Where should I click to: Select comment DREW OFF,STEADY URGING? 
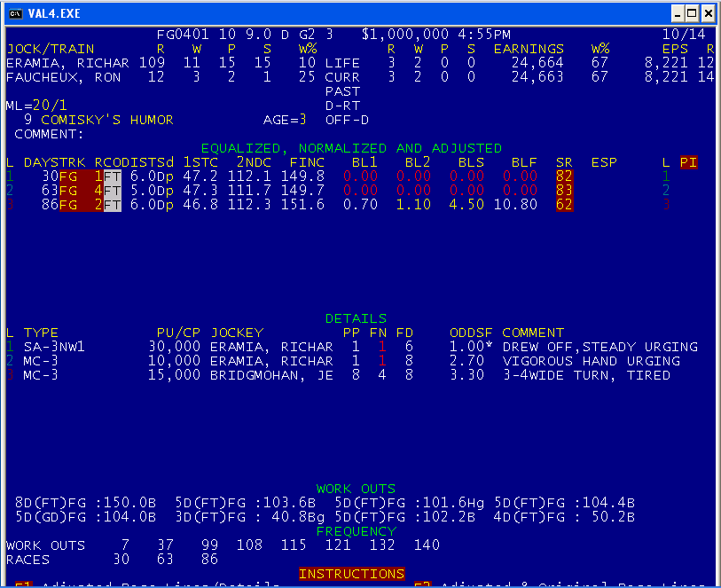tap(600, 347)
